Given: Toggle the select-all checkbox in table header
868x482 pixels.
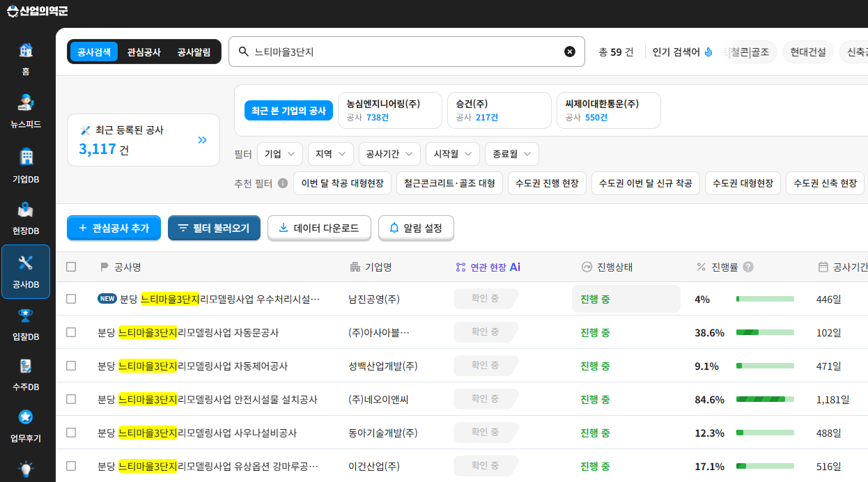Looking at the screenshot, I should click(71, 267).
